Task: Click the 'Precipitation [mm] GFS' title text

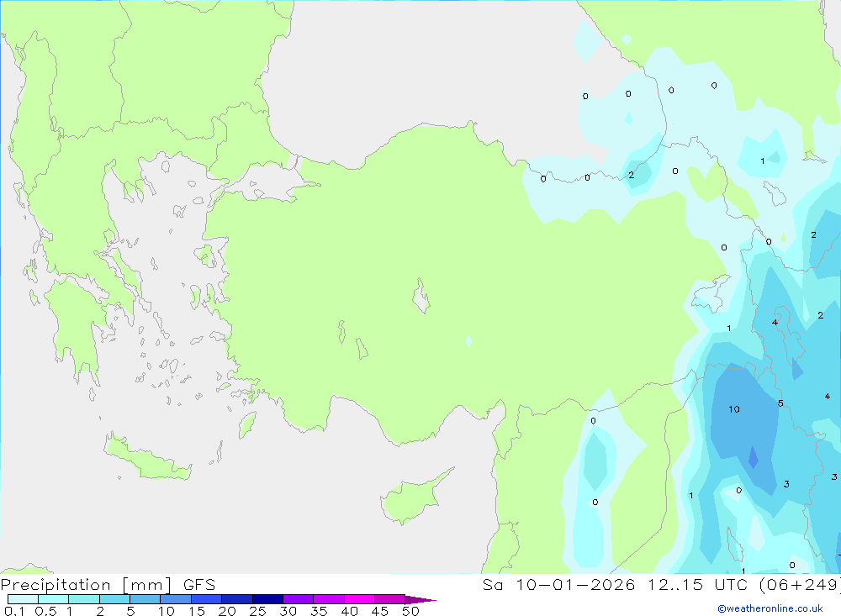Action: [108, 584]
